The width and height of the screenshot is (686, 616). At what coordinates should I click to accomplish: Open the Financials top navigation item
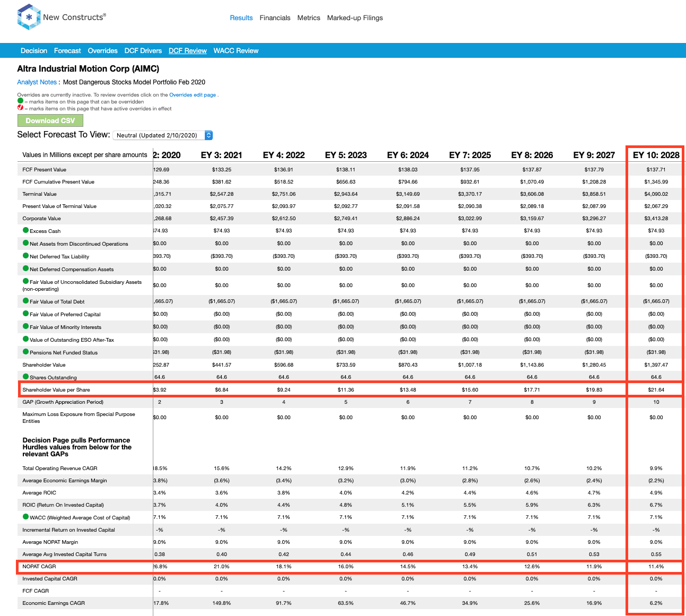click(x=275, y=18)
